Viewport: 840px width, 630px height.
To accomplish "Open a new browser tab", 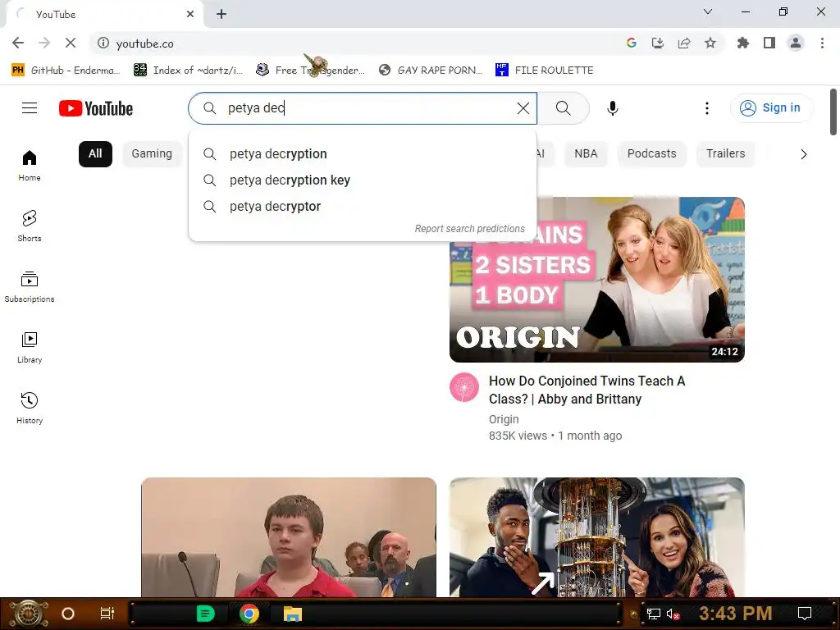I will pyautogui.click(x=221, y=14).
